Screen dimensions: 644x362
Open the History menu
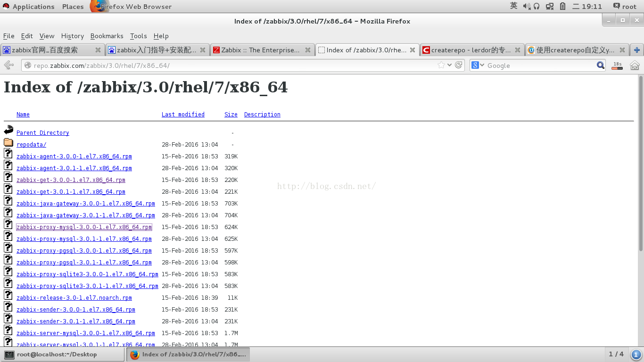click(73, 36)
